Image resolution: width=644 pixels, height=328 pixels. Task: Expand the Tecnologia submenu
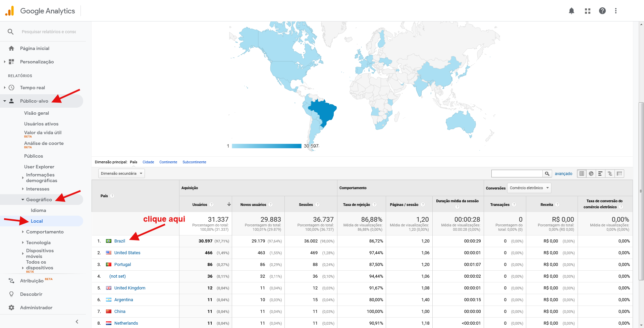coord(23,242)
